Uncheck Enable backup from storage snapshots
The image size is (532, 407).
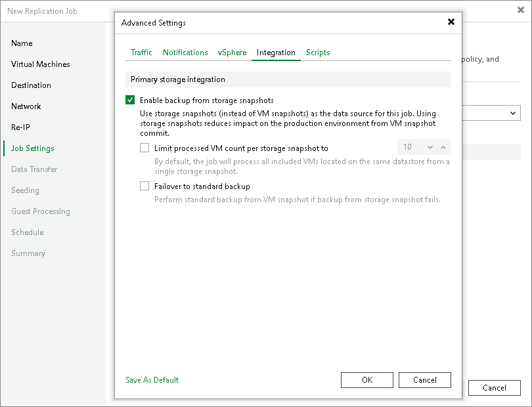pos(130,100)
